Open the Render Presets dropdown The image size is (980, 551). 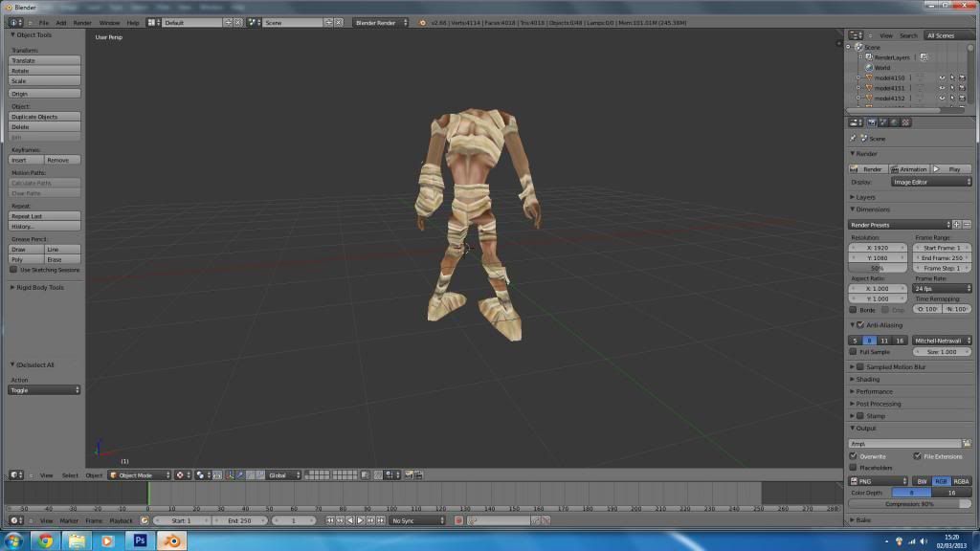[x=900, y=224]
